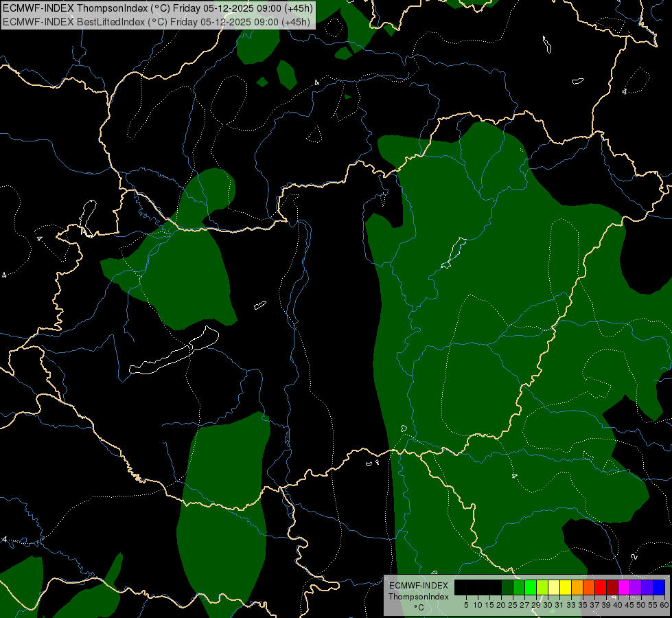The image size is (672, 618).
Task: Click the °C unit label in legend
Action: (418, 608)
